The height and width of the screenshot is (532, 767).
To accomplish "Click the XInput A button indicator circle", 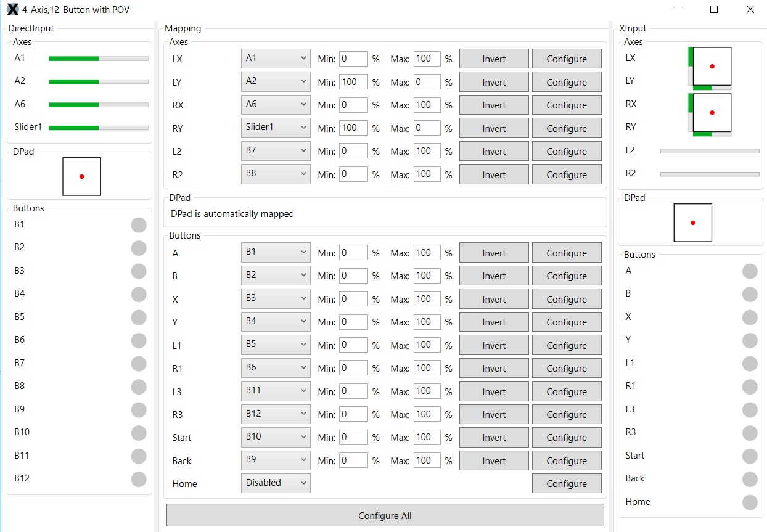I will click(x=750, y=271).
